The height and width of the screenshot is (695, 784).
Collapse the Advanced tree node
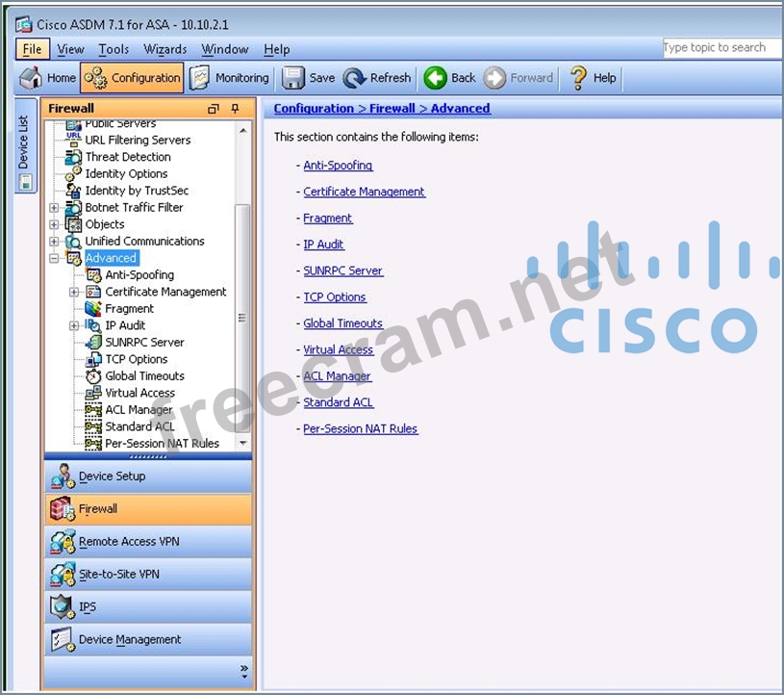55,258
